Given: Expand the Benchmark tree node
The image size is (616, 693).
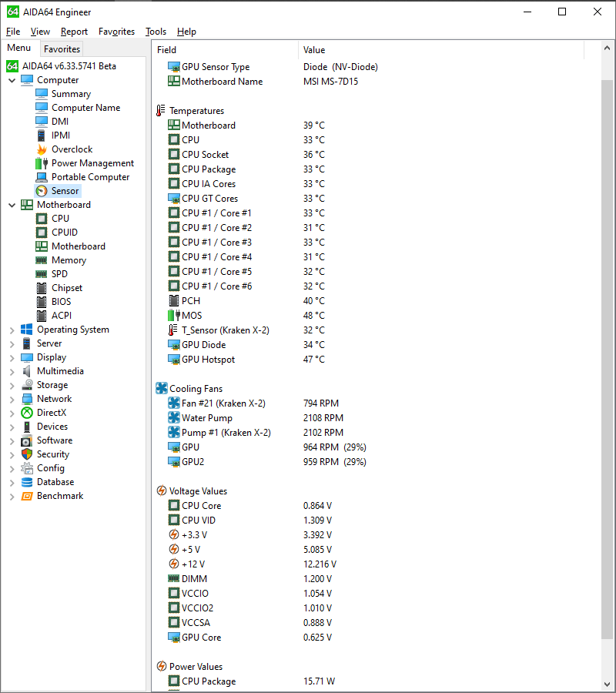Looking at the screenshot, I should click(12, 497).
